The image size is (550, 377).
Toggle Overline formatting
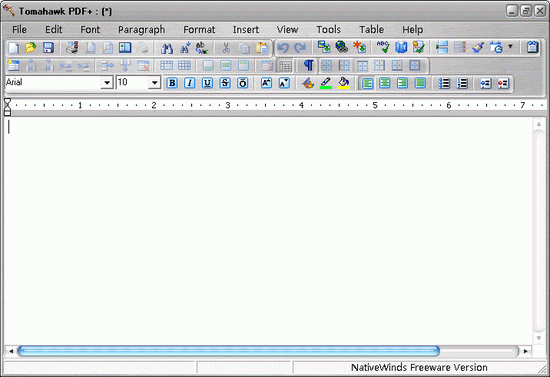tap(243, 83)
